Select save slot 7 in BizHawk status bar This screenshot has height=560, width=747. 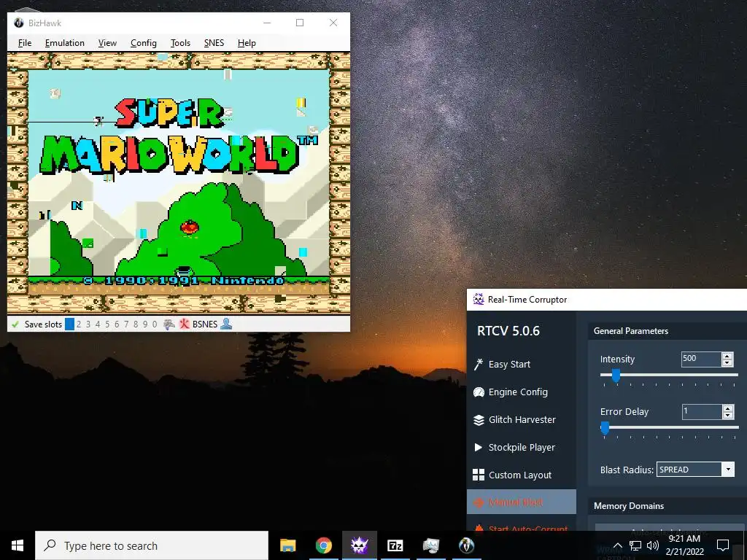[x=126, y=324]
